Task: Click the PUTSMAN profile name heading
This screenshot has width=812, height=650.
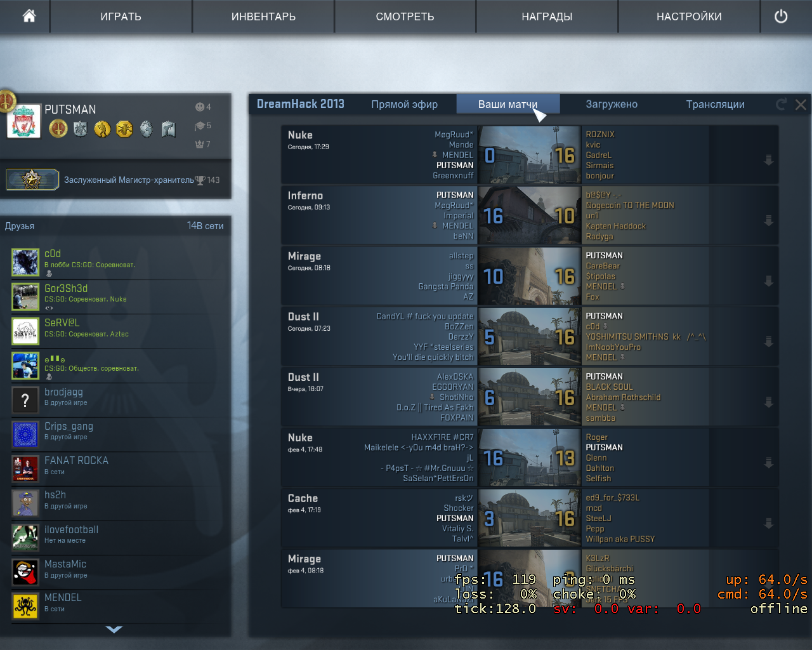Action: tap(70, 109)
